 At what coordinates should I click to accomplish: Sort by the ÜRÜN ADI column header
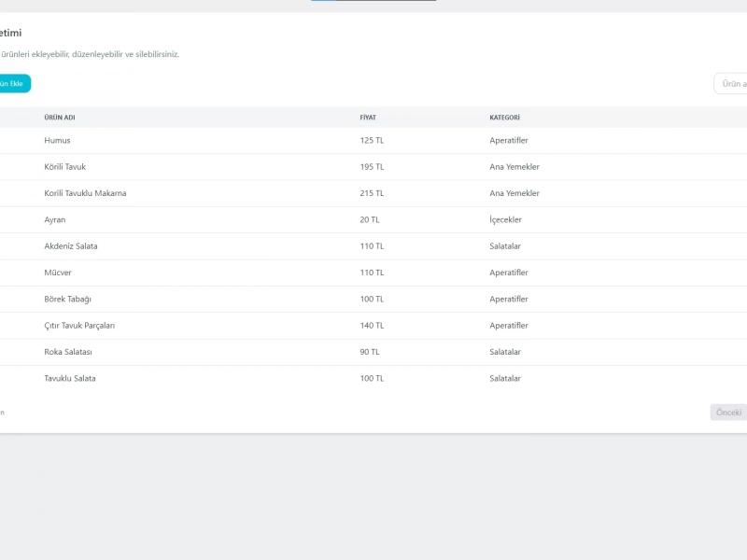(60, 118)
